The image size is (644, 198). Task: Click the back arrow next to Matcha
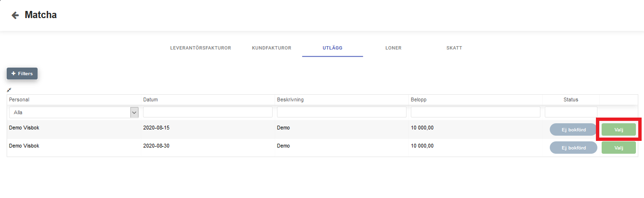15,15
